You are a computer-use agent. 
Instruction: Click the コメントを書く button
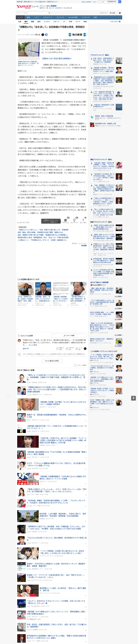point(69,336)
